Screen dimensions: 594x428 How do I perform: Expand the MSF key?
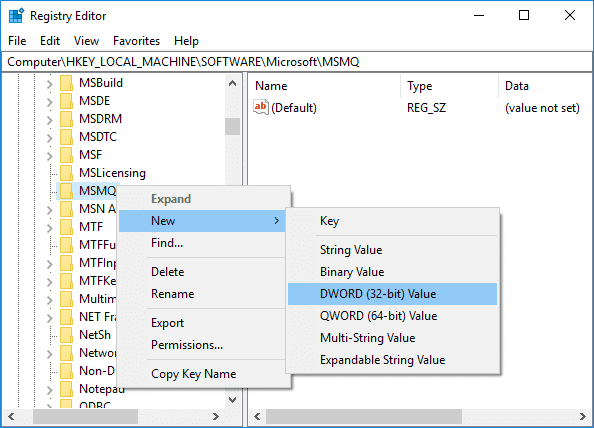[x=50, y=156]
